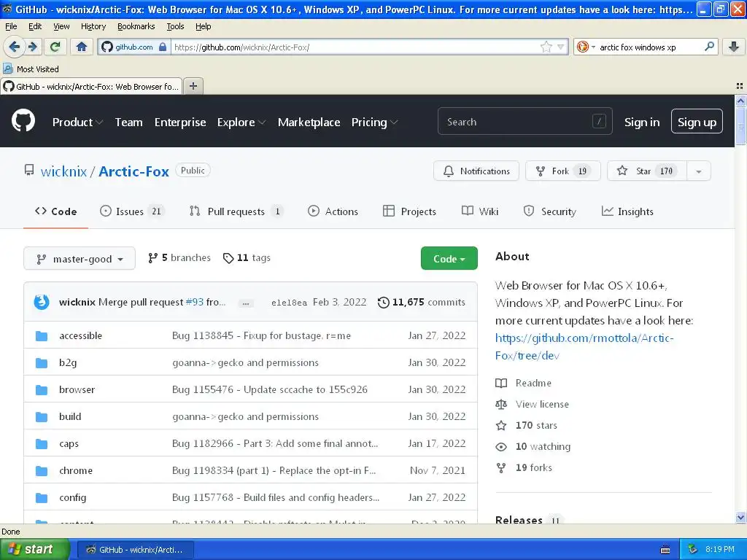Open the Actions tab

(x=333, y=211)
